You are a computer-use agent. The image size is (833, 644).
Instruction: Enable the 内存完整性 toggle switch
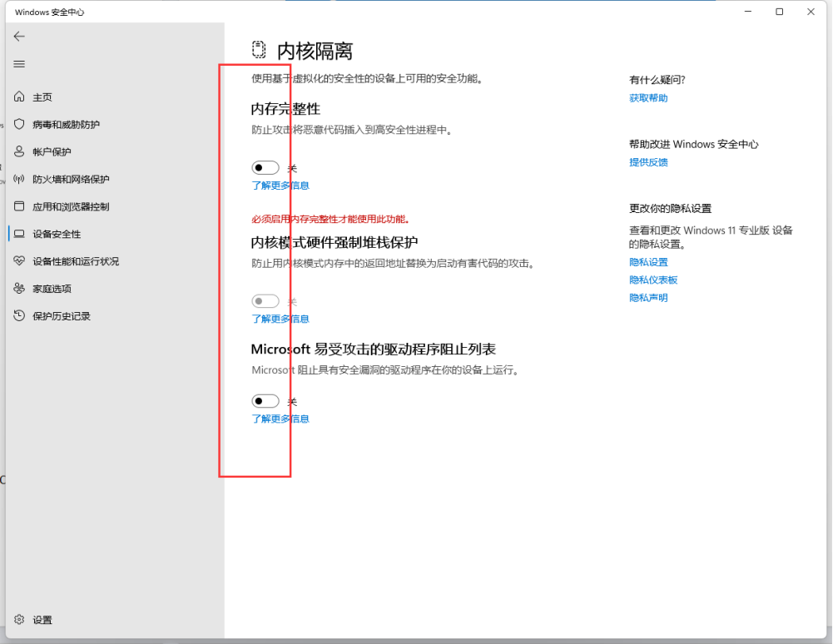[265, 168]
